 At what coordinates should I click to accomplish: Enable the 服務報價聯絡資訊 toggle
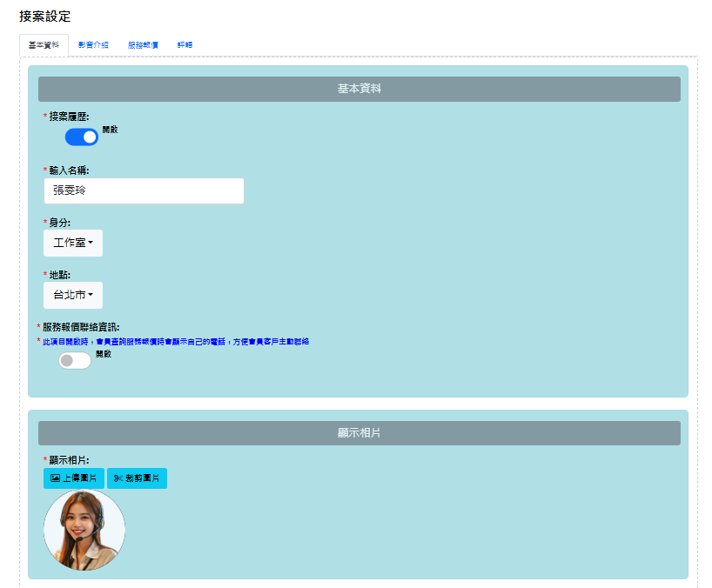(x=75, y=360)
